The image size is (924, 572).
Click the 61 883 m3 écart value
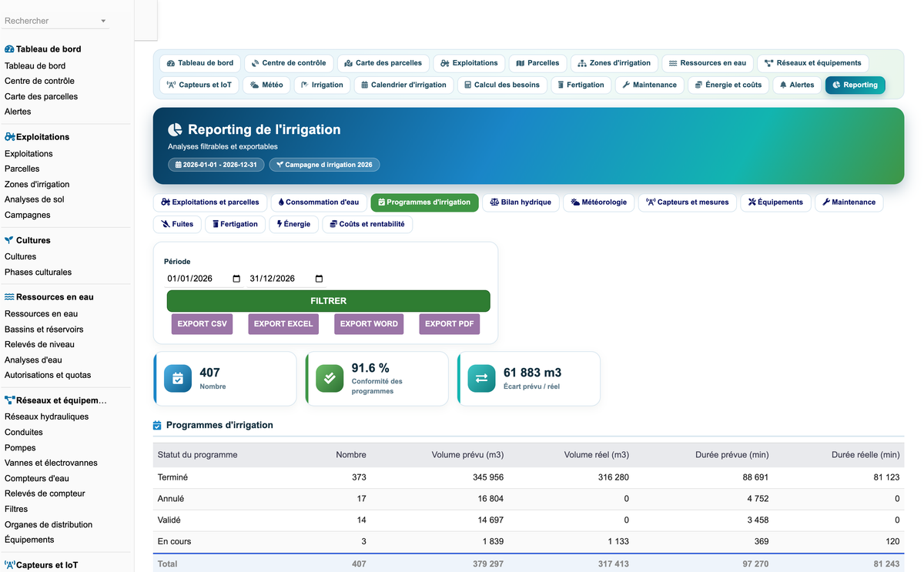click(x=532, y=373)
